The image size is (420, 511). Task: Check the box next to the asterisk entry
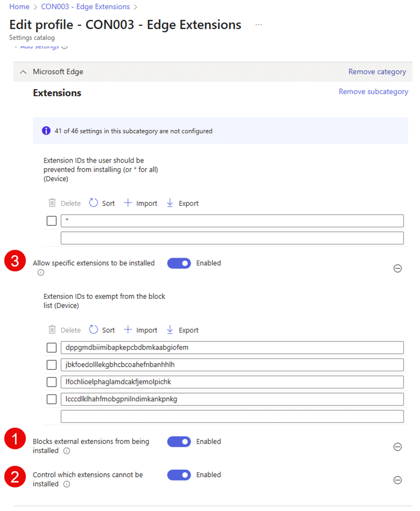click(x=52, y=221)
